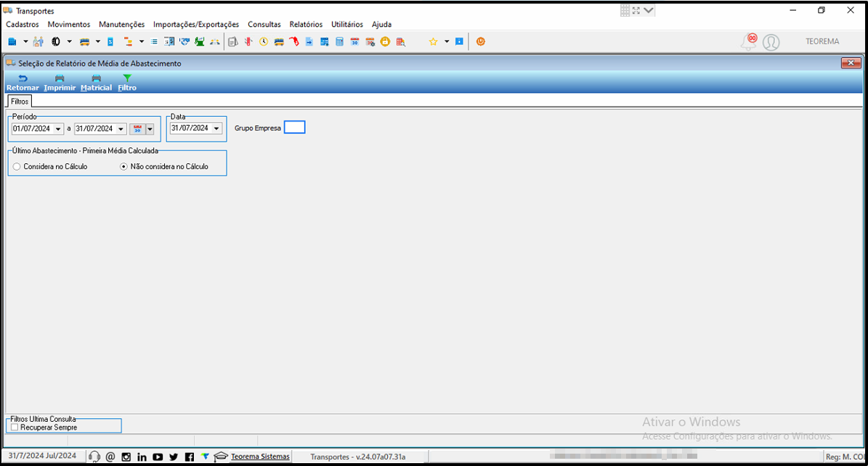Image resolution: width=868 pixels, height=466 pixels.
Task: Select the Considera no Cálculo radio button
Action: pyautogui.click(x=17, y=167)
